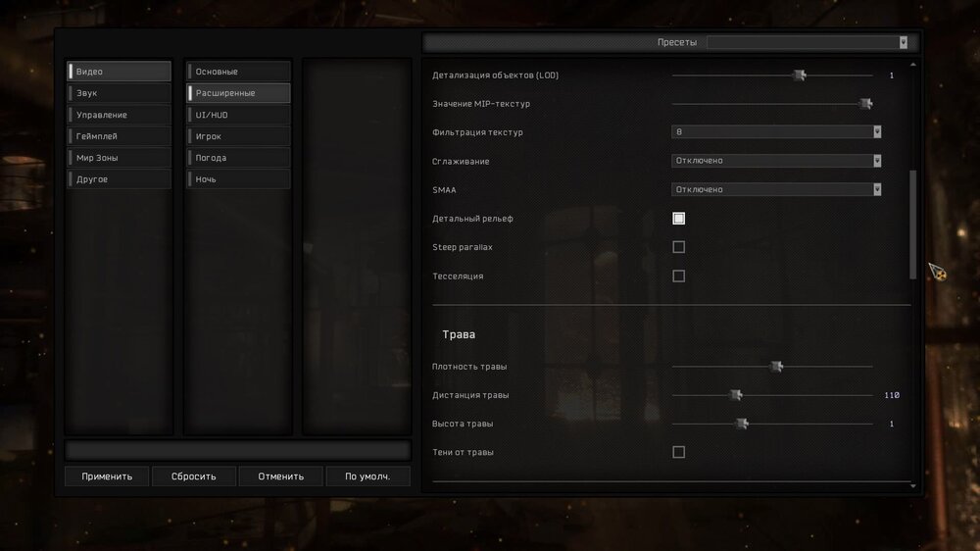Click the scroll down arrow of settings list
The height and width of the screenshot is (551, 980).
913,486
